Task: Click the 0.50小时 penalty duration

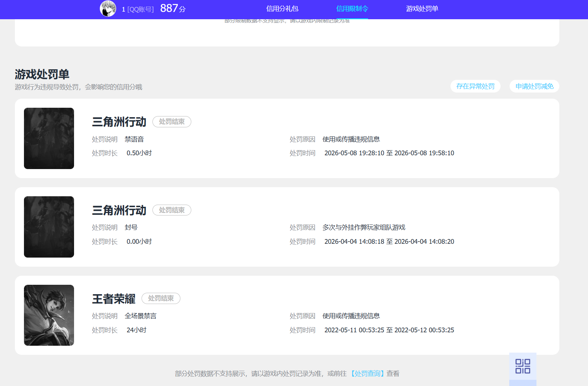Action: pos(139,153)
